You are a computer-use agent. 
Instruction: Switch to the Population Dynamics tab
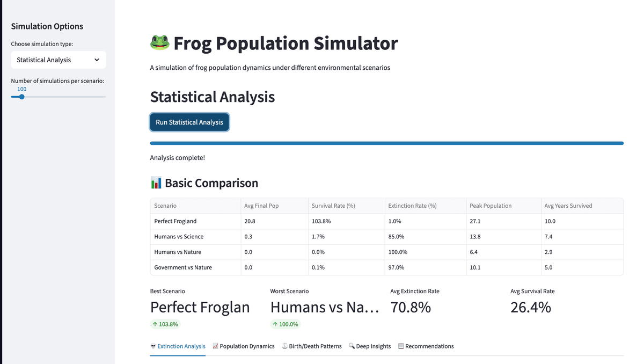point(247,346)
